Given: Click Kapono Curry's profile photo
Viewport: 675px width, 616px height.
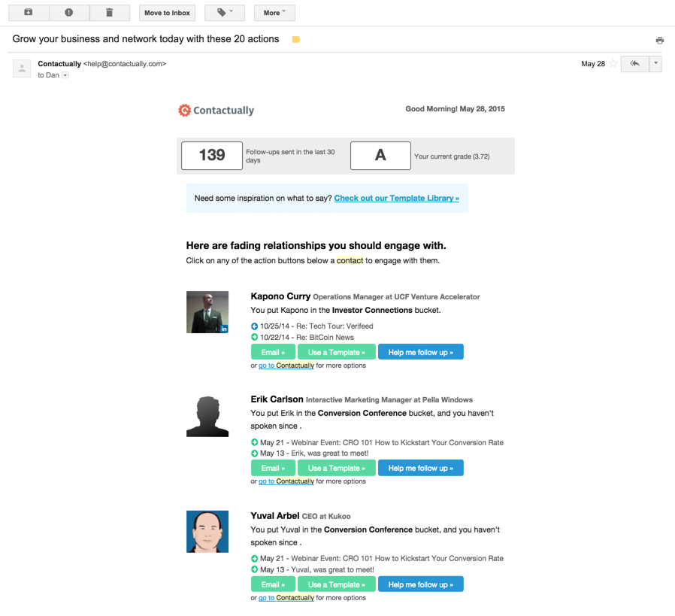Looking at the screenshot, I should click(x=207, y=312).
